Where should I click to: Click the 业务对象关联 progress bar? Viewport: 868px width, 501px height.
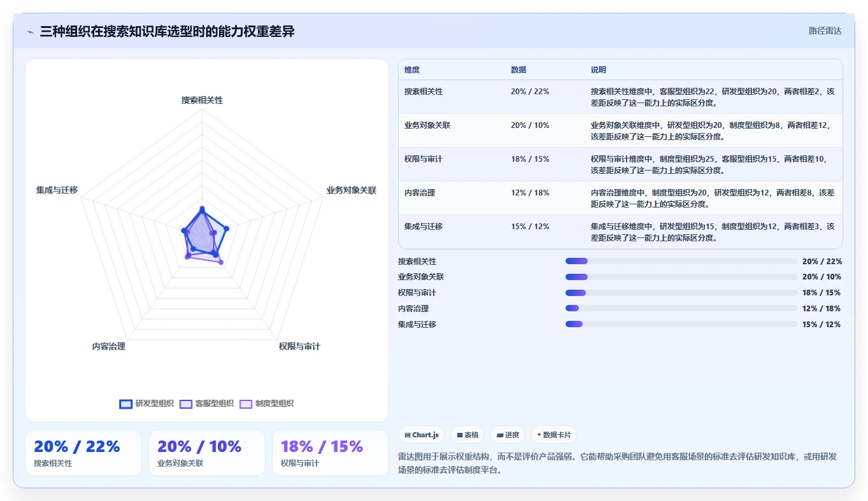coord(681,277)
